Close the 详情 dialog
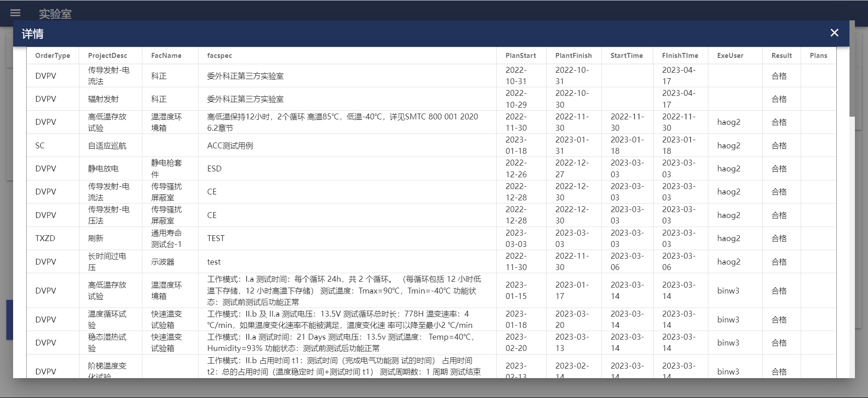The height and width of the screenshot is (398, 868). (x=834, y=33)
